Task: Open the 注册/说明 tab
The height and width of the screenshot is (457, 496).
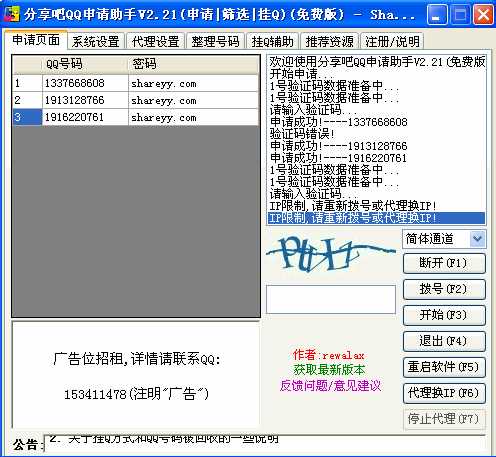Action: coord(392,42)
